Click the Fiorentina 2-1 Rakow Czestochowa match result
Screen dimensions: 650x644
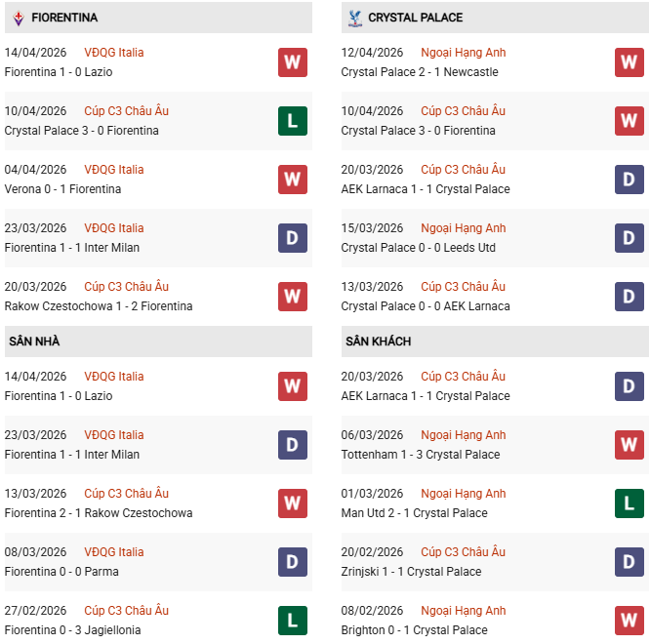pyautogui.click(x=99, y=513)
